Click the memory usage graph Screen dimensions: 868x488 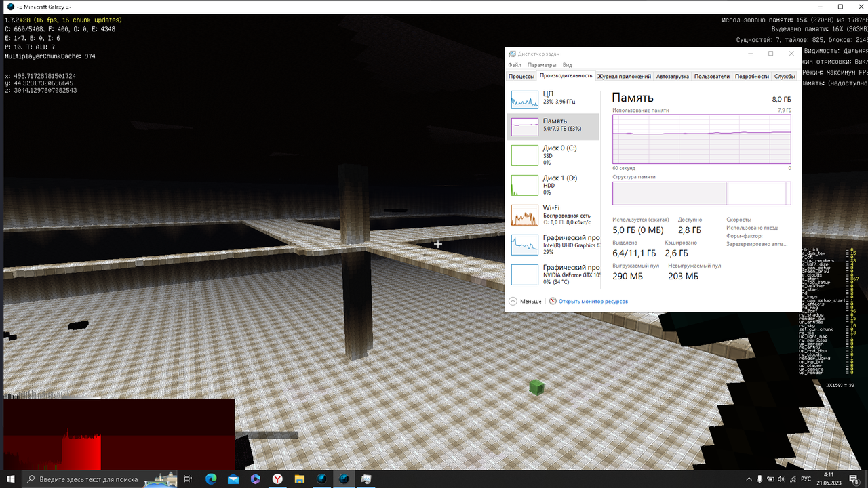(x=702, y=138)
